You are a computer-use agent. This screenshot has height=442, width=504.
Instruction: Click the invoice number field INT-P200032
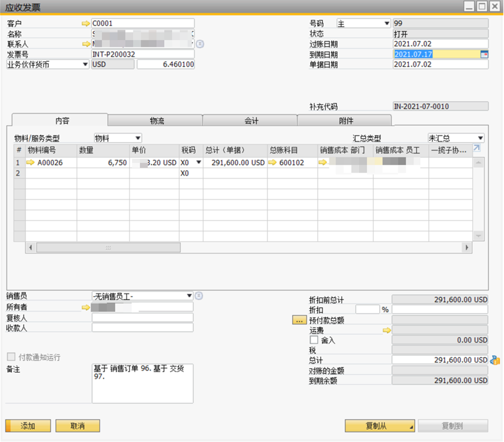point(143,54)
